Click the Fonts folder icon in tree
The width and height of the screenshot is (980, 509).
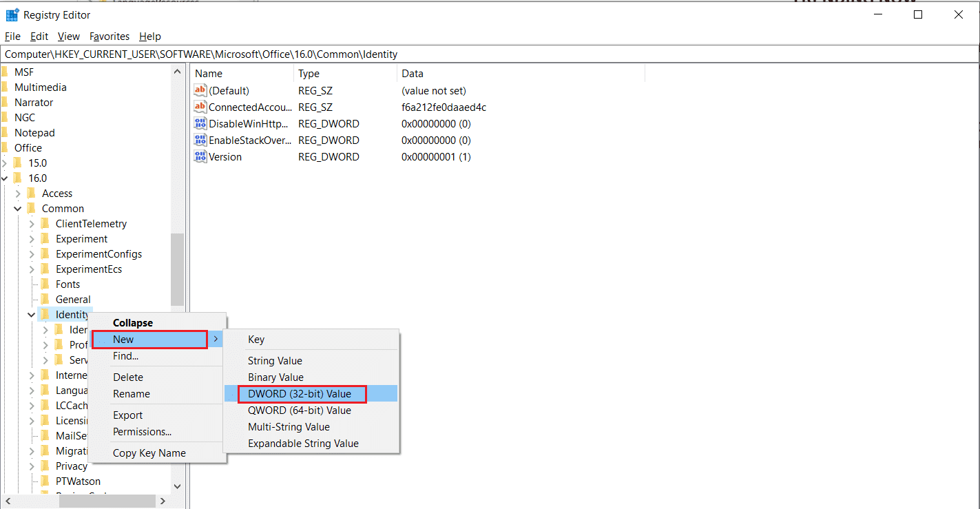pyautogui.click(x=45, y=284)
